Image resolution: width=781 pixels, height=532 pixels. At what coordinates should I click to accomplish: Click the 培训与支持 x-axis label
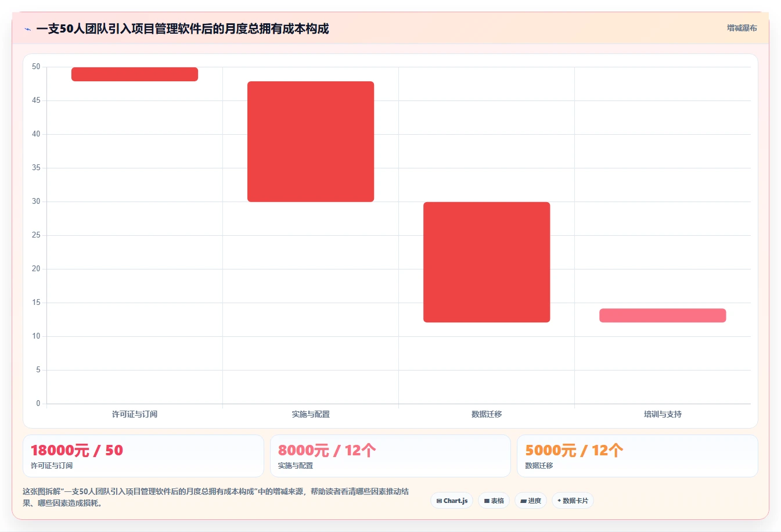pyautogui.click(x=663, y=414)
